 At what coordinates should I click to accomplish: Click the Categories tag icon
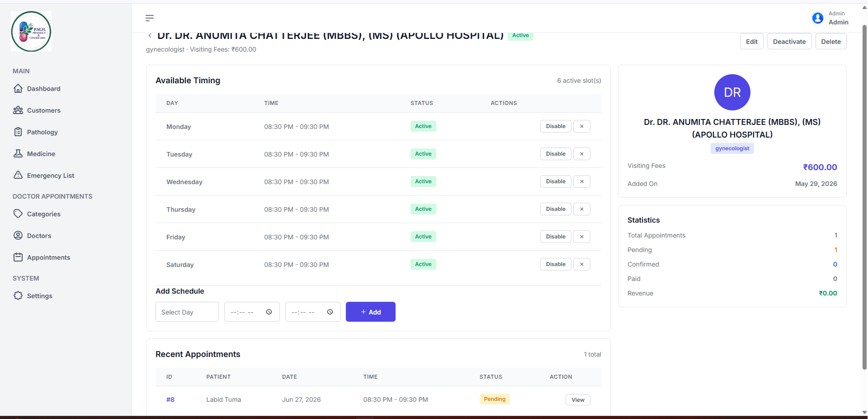click(18, 214)
